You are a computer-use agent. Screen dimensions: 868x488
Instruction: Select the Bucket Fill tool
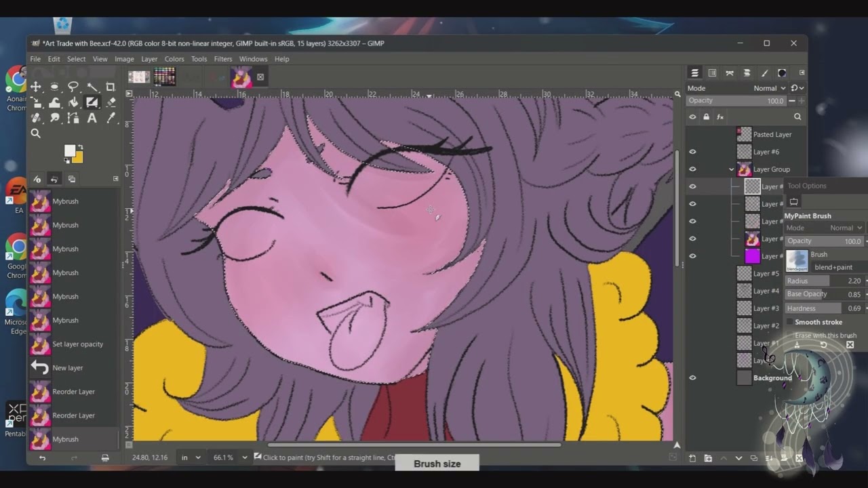tap(73, 102)
